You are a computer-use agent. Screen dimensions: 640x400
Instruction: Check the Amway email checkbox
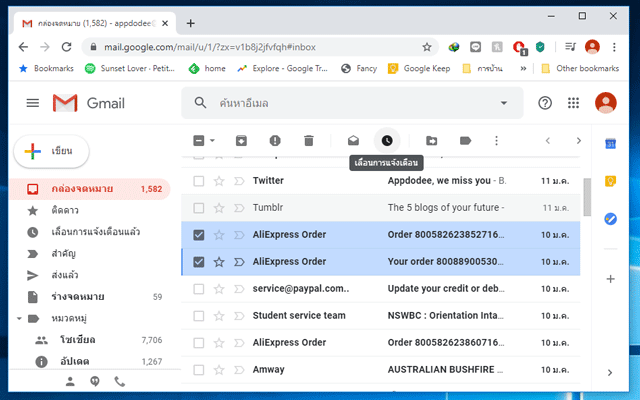tap(199, 370)
